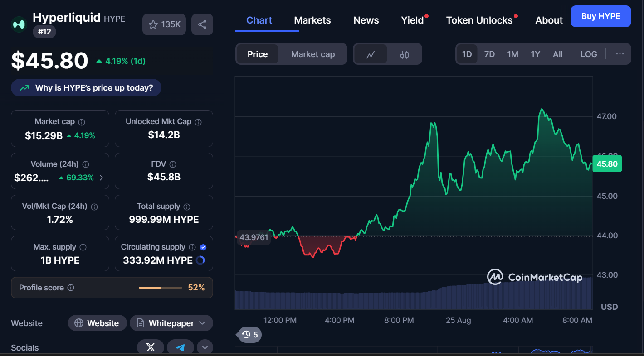This screenshot has width=644, height=356.
Task: Open the News tab
Action: click(366, 20)
